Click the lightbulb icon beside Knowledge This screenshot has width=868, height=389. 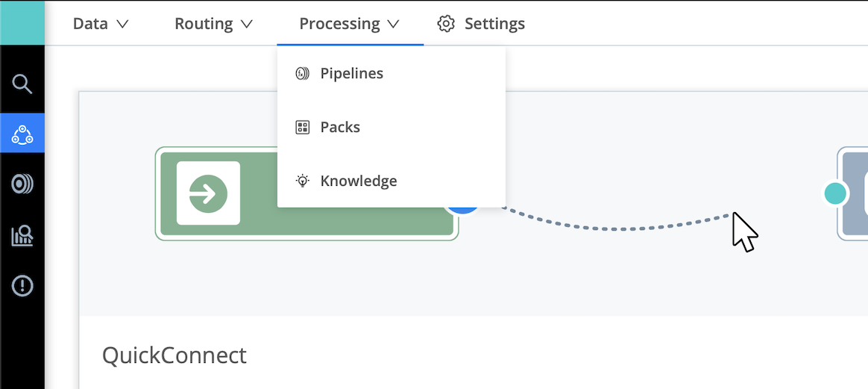pos(302,181)
